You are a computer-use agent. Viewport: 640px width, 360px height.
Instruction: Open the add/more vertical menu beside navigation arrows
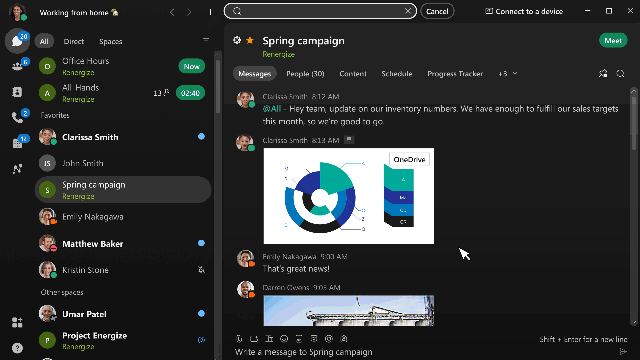click(x=211, y=12)
